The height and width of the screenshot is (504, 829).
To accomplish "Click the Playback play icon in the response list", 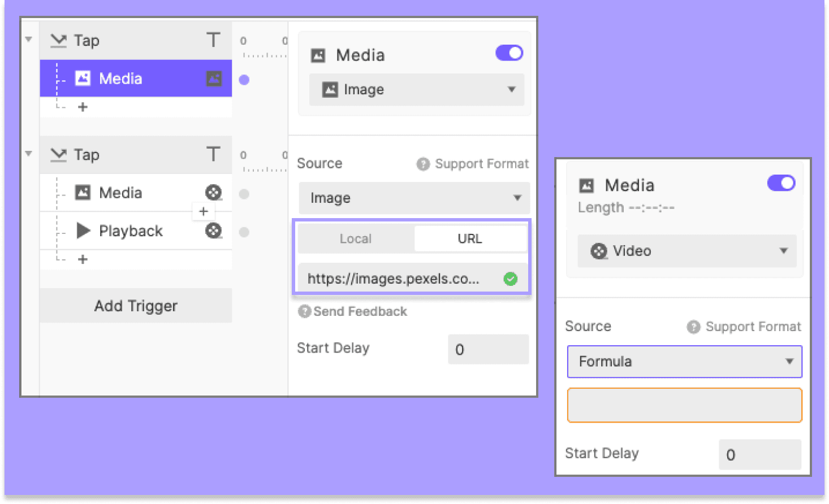I will (x=83, y=231).
